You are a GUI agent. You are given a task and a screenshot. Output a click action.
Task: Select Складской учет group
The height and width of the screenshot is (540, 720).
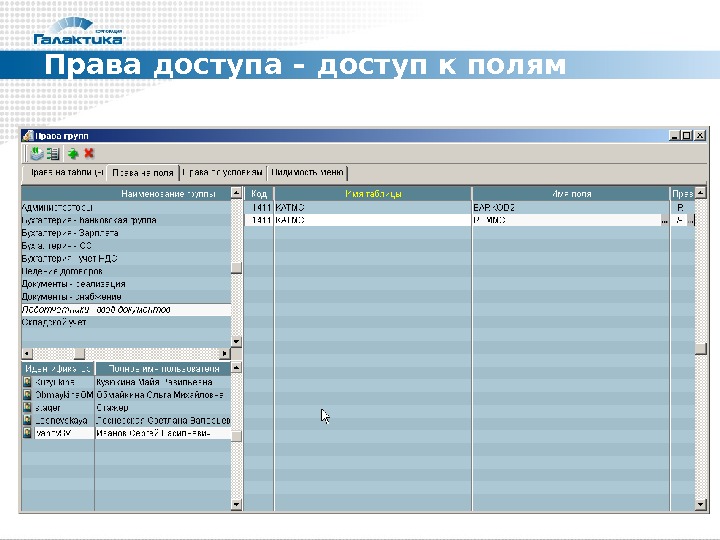click(126, 322)
